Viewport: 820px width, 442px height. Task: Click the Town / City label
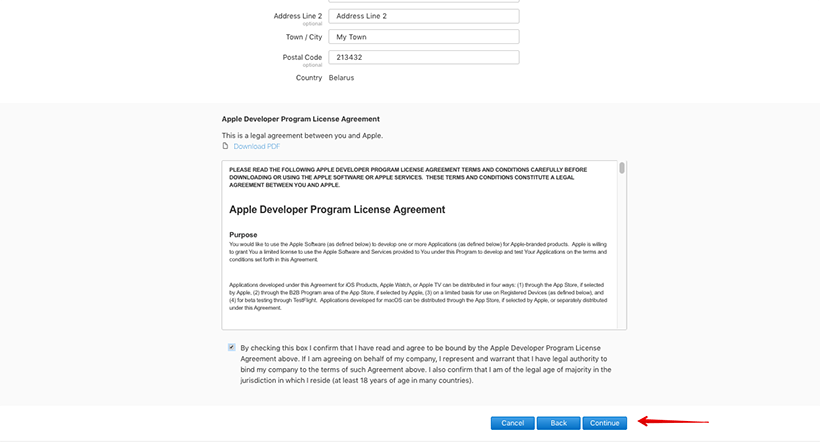point(304,37)
